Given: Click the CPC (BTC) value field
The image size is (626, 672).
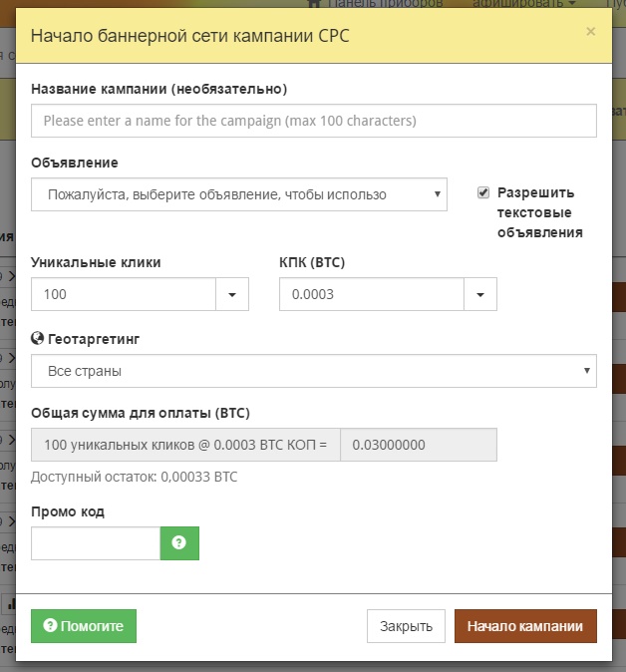Looking at the screenshot, I should [371, 295].
